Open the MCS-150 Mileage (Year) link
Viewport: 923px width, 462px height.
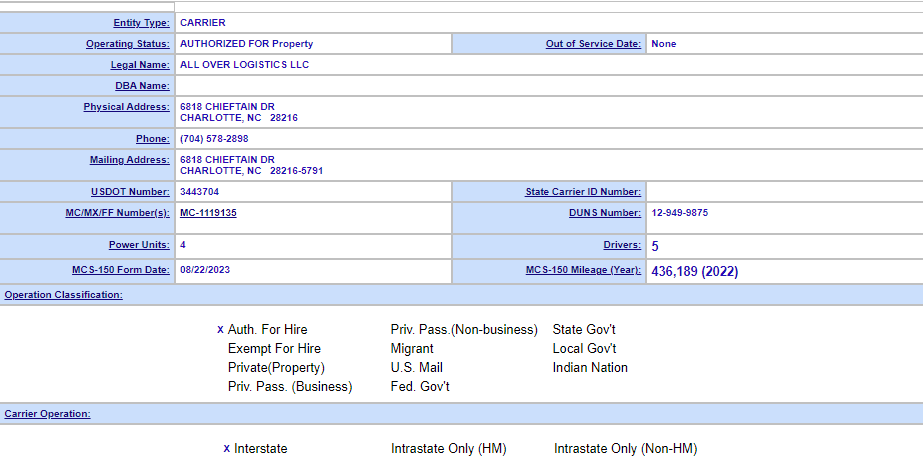pyautogui.click(x=583, y=270)
